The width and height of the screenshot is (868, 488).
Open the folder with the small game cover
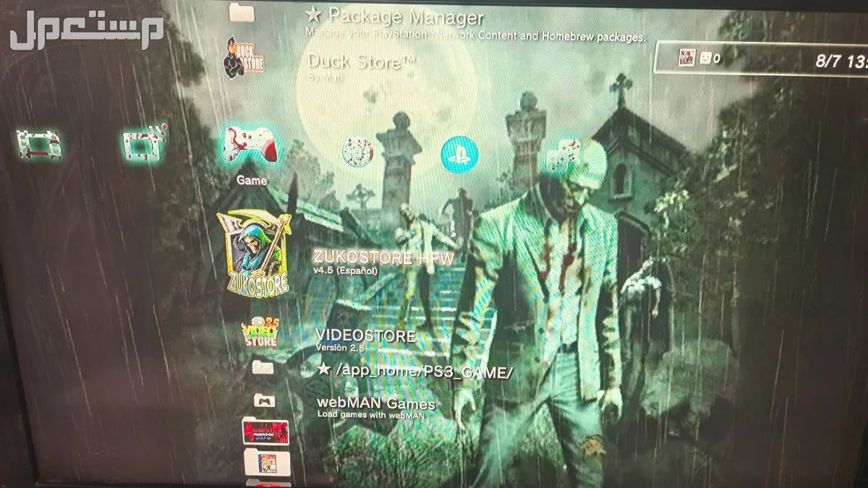(x=268, y=462)
